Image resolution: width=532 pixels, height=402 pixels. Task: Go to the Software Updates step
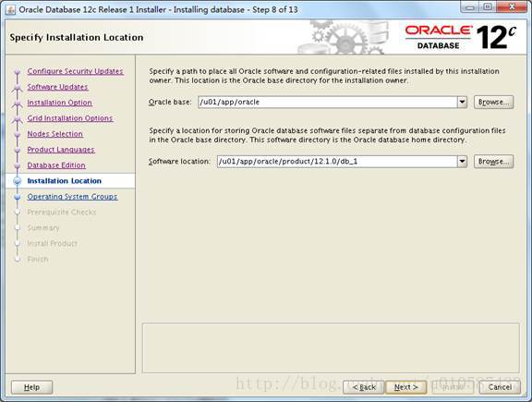(57, 87)
